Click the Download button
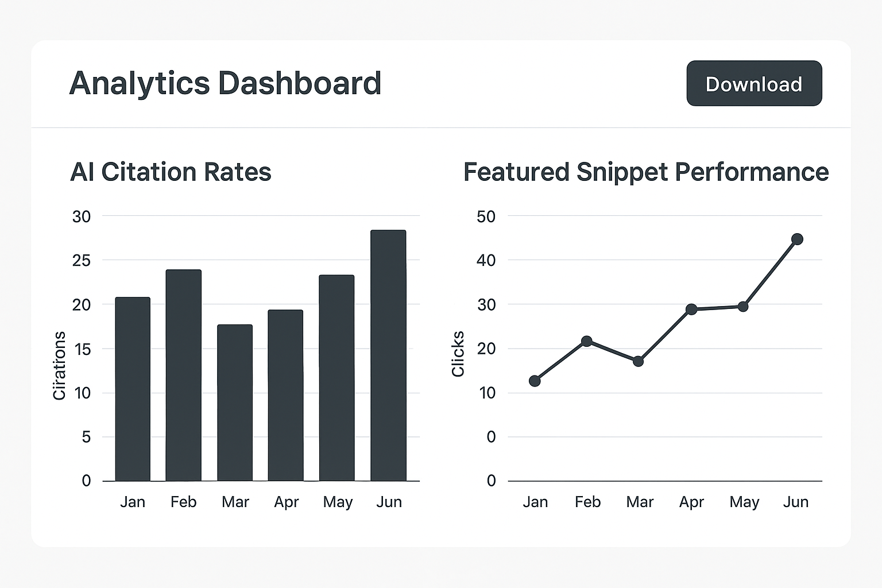Screen dimensions: 882x588 [x=753, y=84]
